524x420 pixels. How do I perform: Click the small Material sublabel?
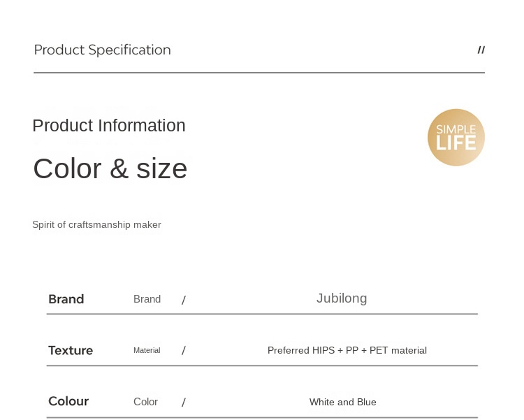click(147, 350)
